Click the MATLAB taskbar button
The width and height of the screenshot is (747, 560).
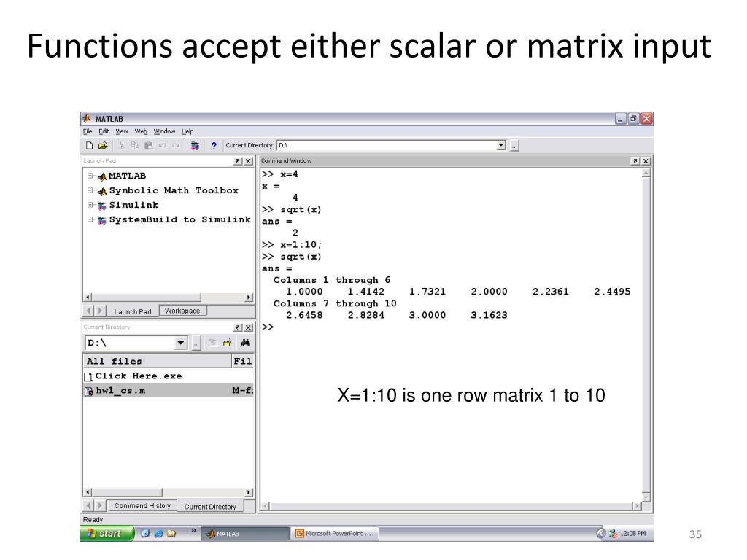(245, 534)
